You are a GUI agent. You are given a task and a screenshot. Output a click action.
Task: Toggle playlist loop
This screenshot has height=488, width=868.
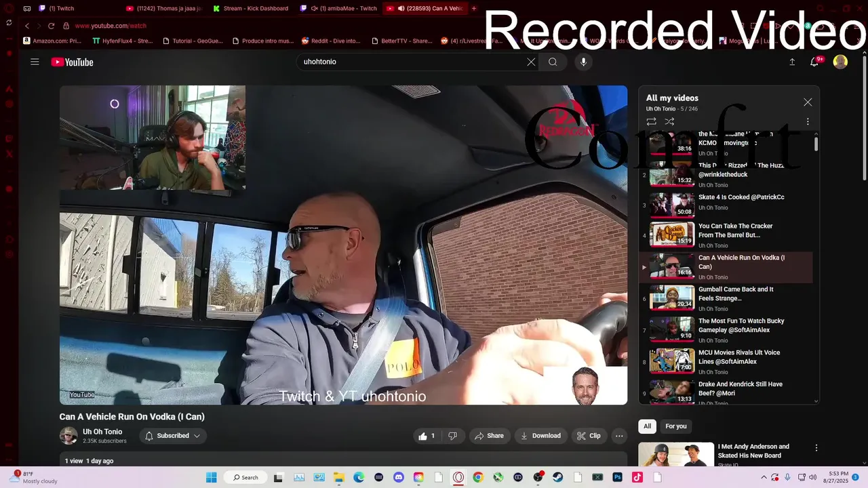tap(651, 121)
